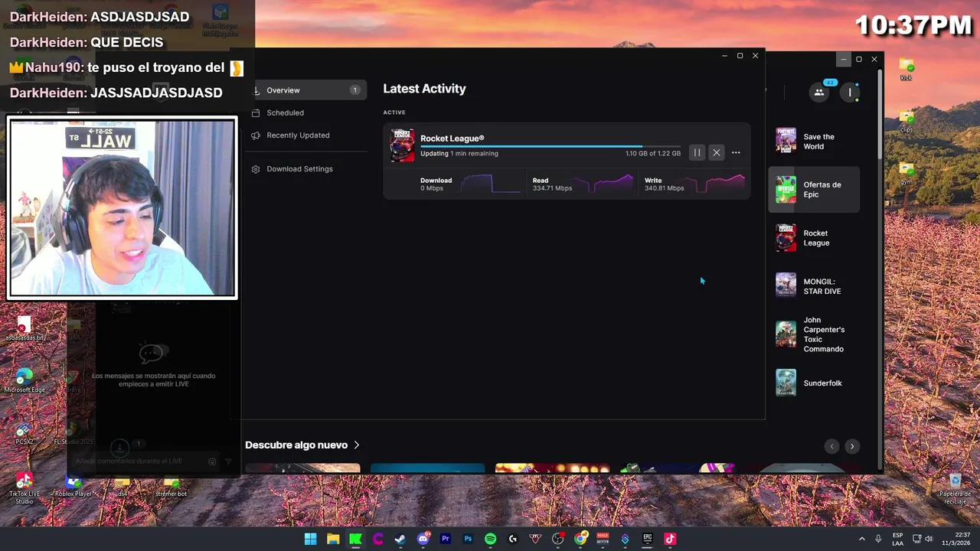Select the TikTok LIVE Studio desktop shortcut

pyautogui.click(x=24, y=487)
